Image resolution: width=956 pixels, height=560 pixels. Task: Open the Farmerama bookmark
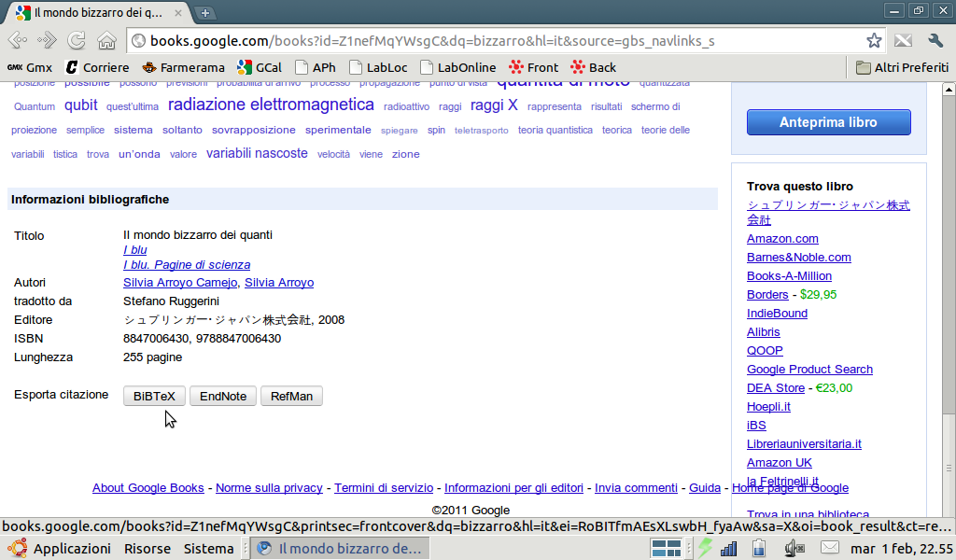(183, 67)
